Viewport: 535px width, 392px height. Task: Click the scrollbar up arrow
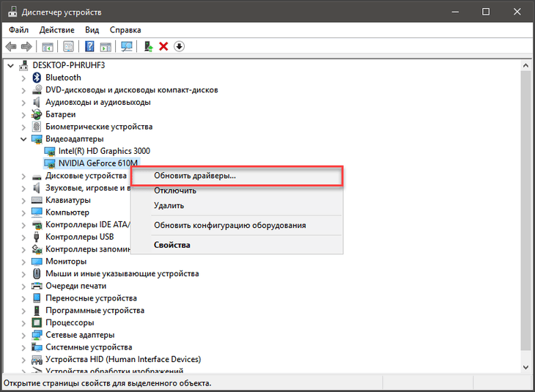[x=525, y=65]
